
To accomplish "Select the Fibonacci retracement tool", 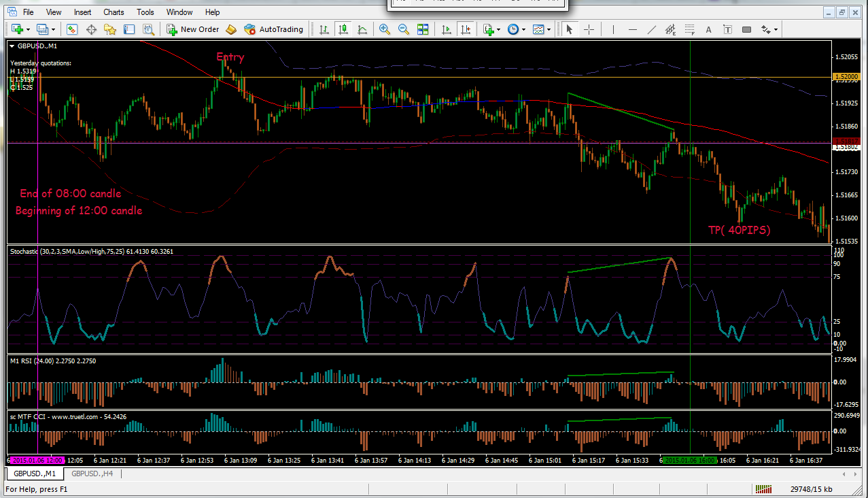I will pyautogui.click(x=690, y=29).
